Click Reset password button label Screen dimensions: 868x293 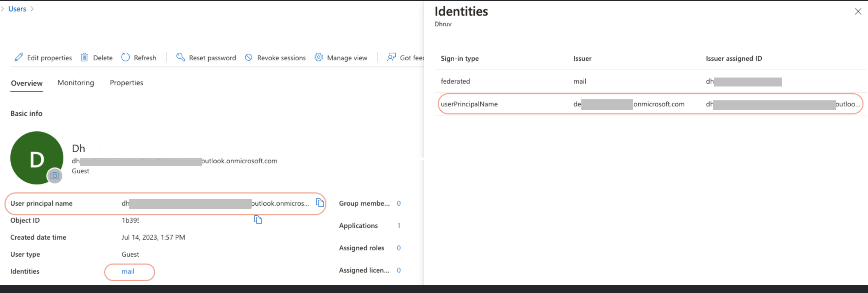tap(212, 58)
